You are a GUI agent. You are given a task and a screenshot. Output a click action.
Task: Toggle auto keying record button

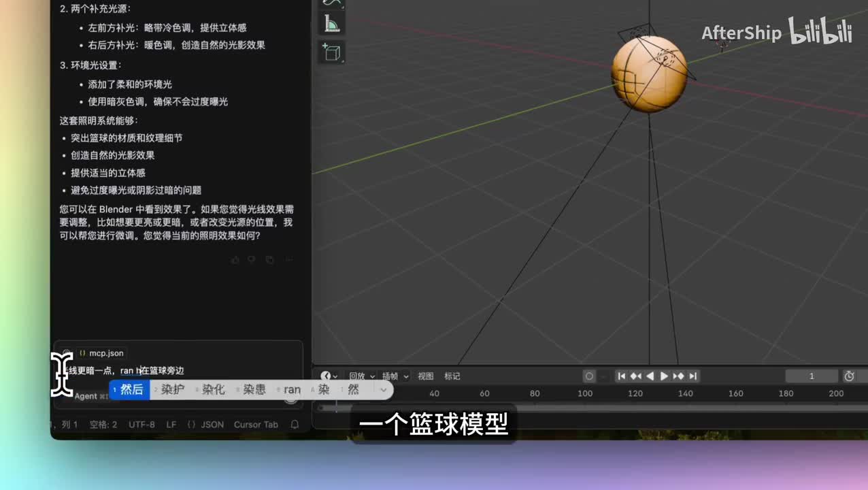[x=589, y=376]
